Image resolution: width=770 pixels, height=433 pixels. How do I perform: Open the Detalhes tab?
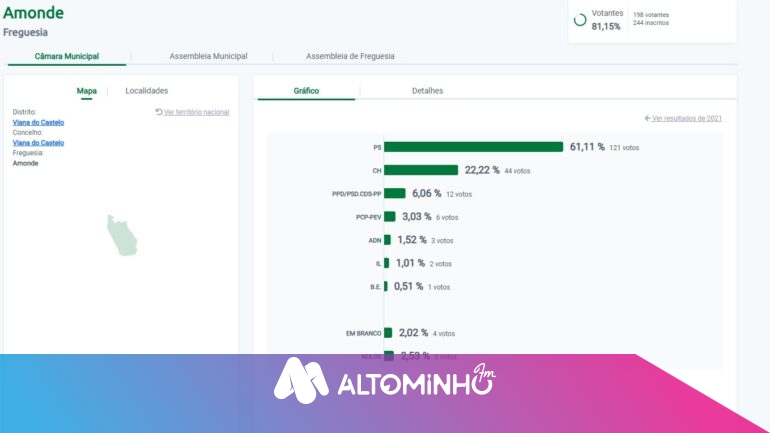[x=427, y=91]
